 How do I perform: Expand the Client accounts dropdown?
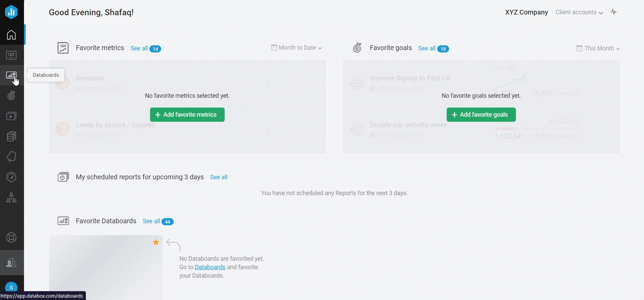pyautogui.click(x=579, y=12)
